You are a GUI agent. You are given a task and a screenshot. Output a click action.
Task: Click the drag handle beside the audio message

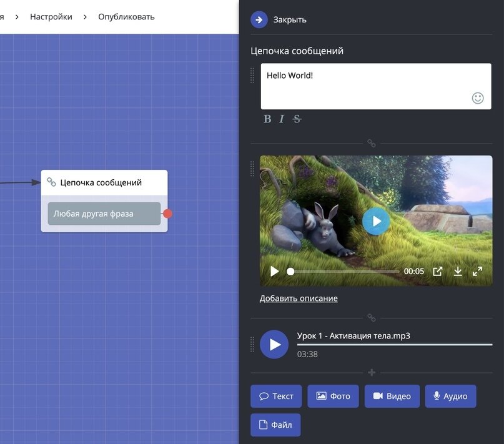pos(252,344)
